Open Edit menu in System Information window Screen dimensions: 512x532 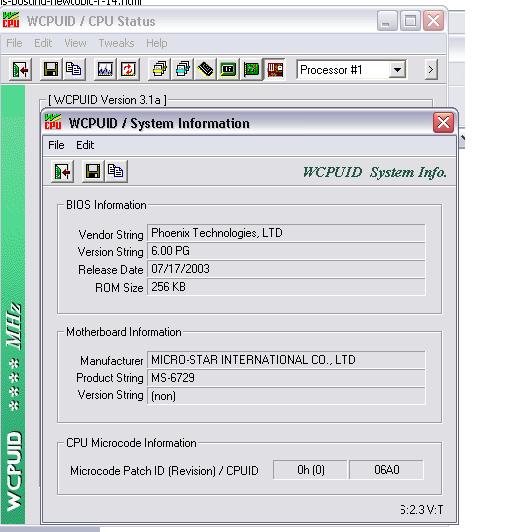(85, 145)
